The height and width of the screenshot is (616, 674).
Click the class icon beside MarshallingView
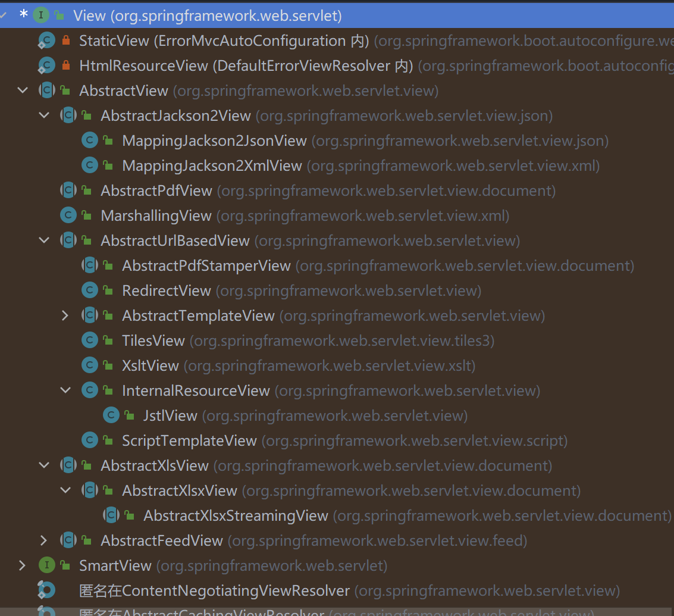[68, 215]
